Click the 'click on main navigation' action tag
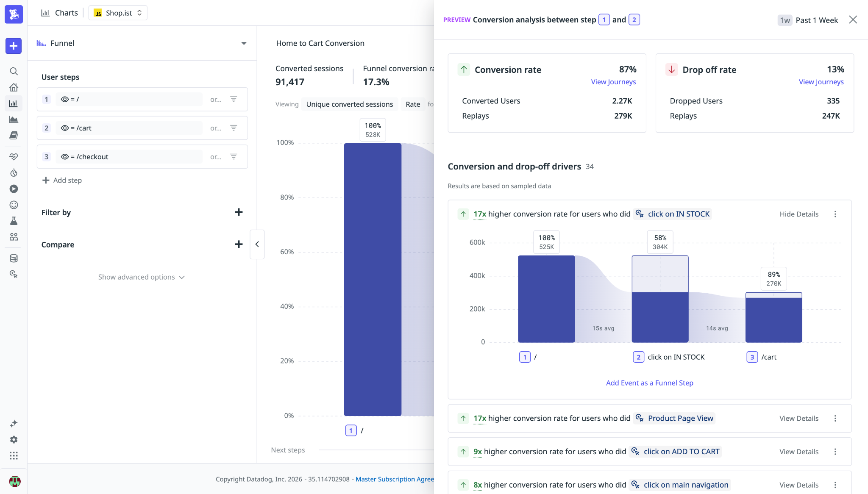The image size is (868, 494). (679, 485)
